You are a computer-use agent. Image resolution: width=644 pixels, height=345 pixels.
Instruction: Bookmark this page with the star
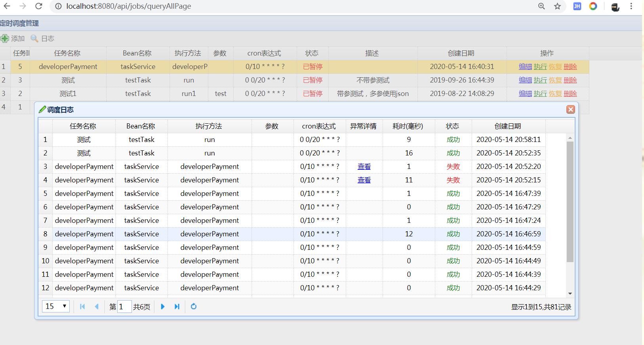[557, 6]
